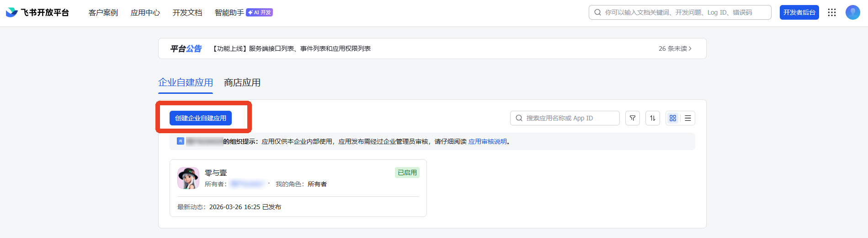Switch to list view layout
This screenshot has height=238, width=868.
pyautogui.click(x=688, y=118)
